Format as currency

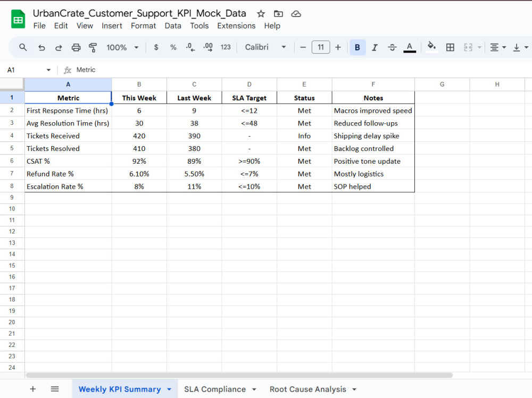click(156, 47)
